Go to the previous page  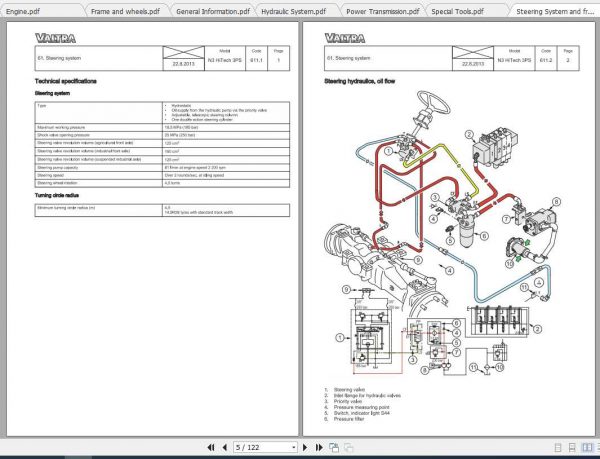[x=225, y=447]
